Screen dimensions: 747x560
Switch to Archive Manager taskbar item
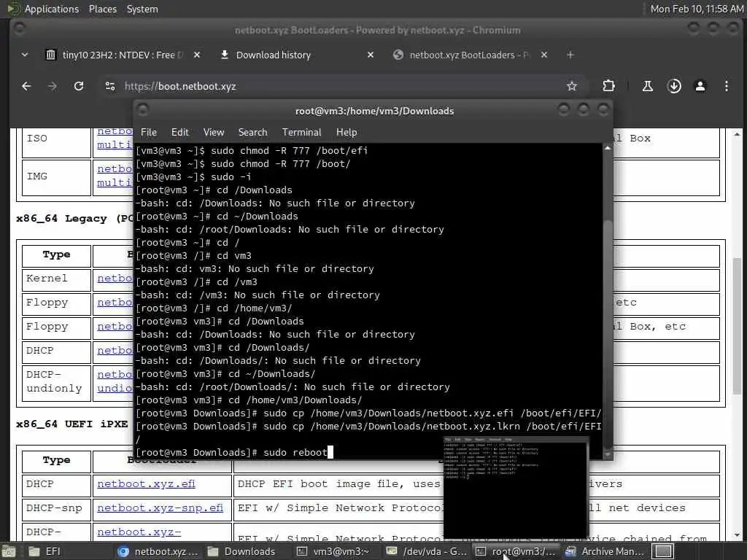(605, 551)
